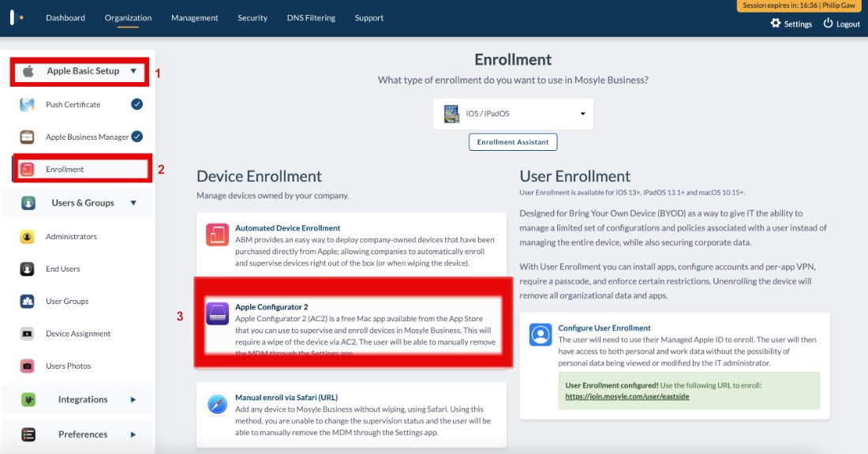Open Apple Configurator 2 link
This screenshot has height=454, width=868.
tap(271, 306)
